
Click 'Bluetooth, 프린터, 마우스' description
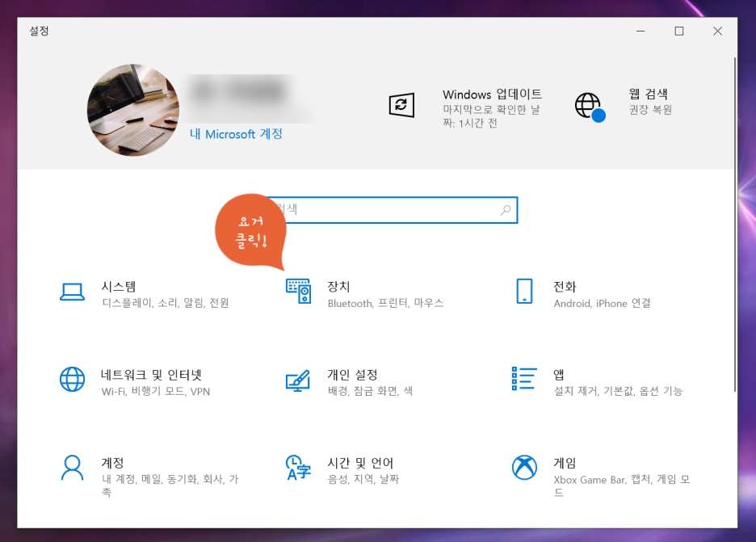click(x=386, y=303)
